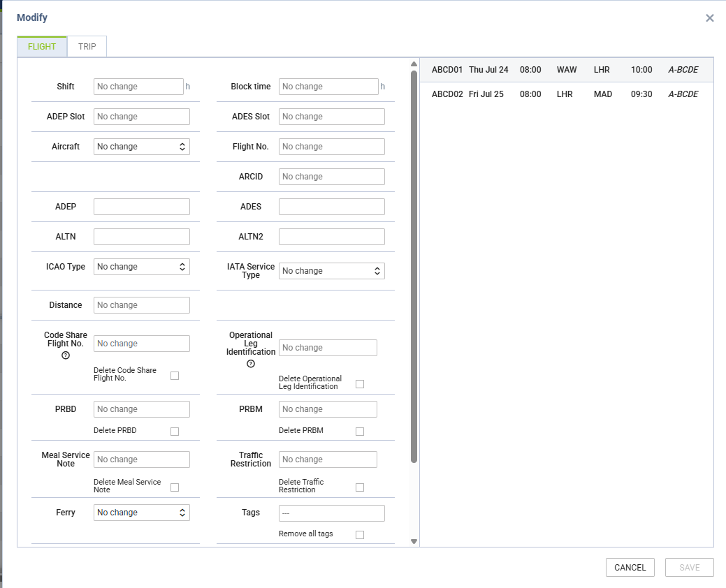Image resolution: width=726 pixels, height=588 pixels.
Task: Click MAD destination airport code
Action: tap(603, 94)
